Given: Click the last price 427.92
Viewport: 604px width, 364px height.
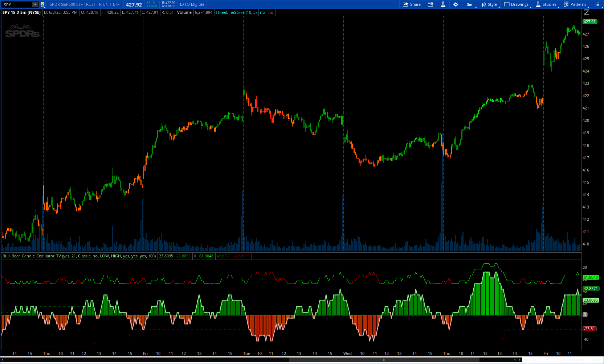Looking at the screenshot, I should [134, 4].
